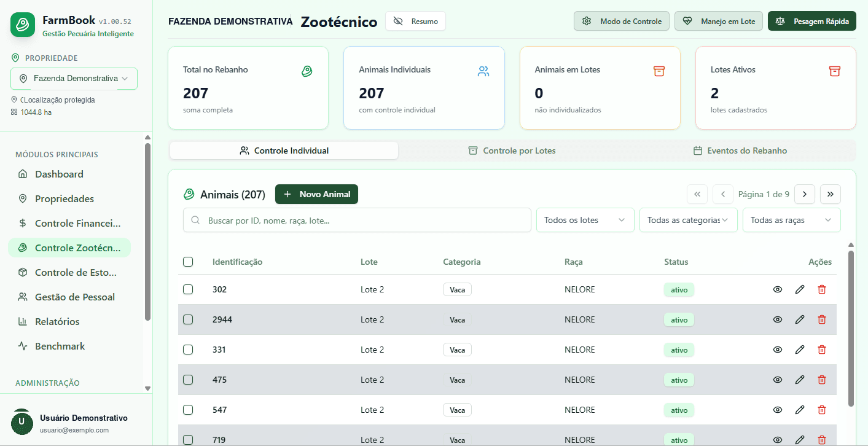This screenshot has width=868, height=446.
Task: Go to the next page of animals
Action: pos(805,194)
